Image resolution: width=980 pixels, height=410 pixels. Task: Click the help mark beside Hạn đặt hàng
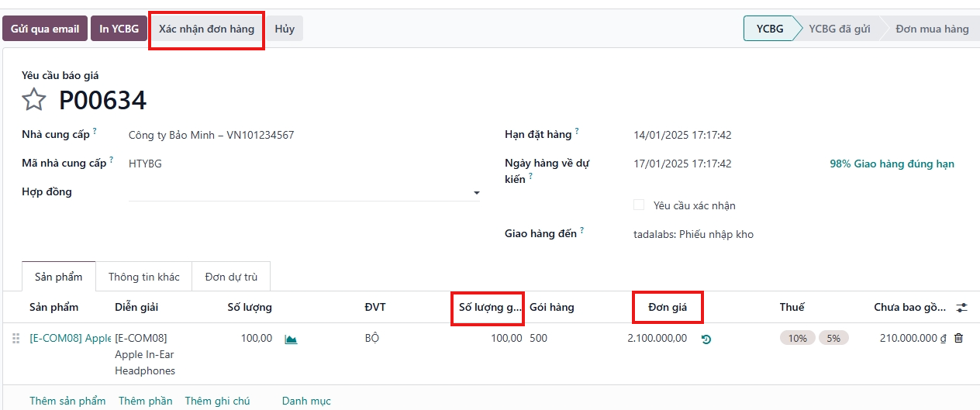pos(577,132)
